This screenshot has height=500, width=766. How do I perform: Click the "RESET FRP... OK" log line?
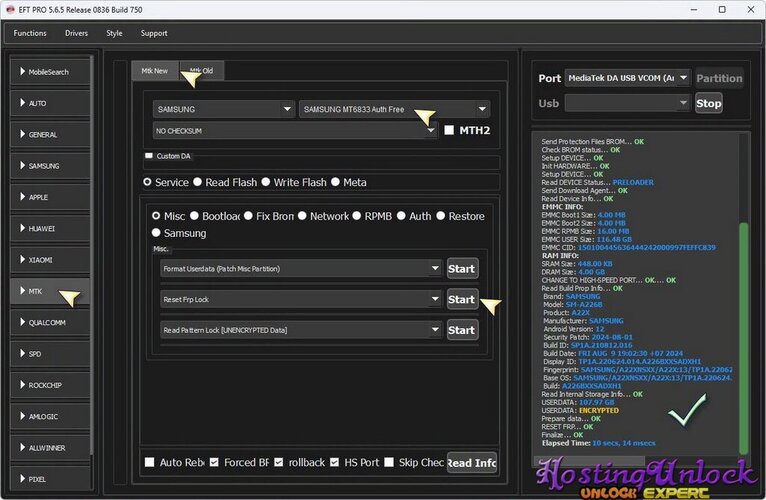click(567, 427)
